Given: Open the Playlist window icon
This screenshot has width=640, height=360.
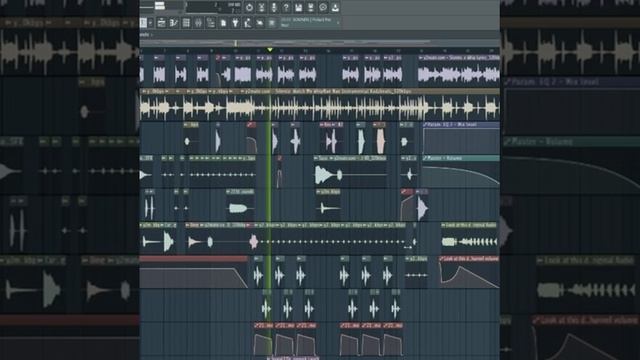Looking at the screenshot, I should (161, 23).
